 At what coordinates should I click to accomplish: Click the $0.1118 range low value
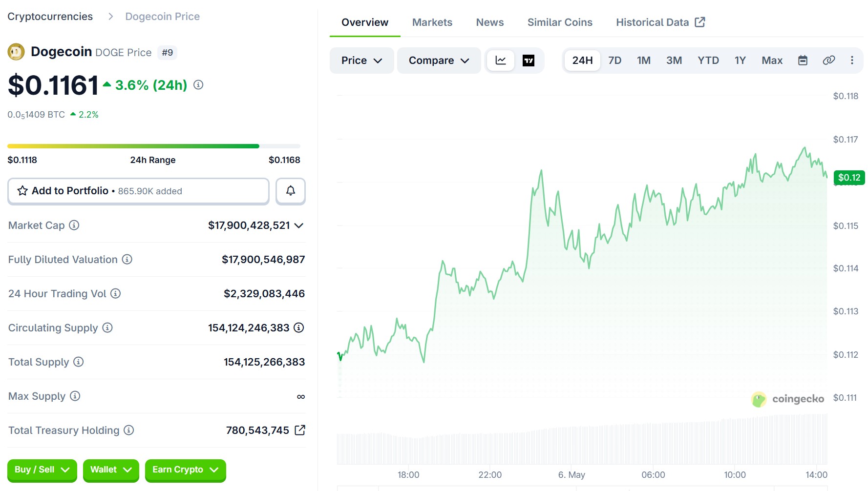point(22,160)
